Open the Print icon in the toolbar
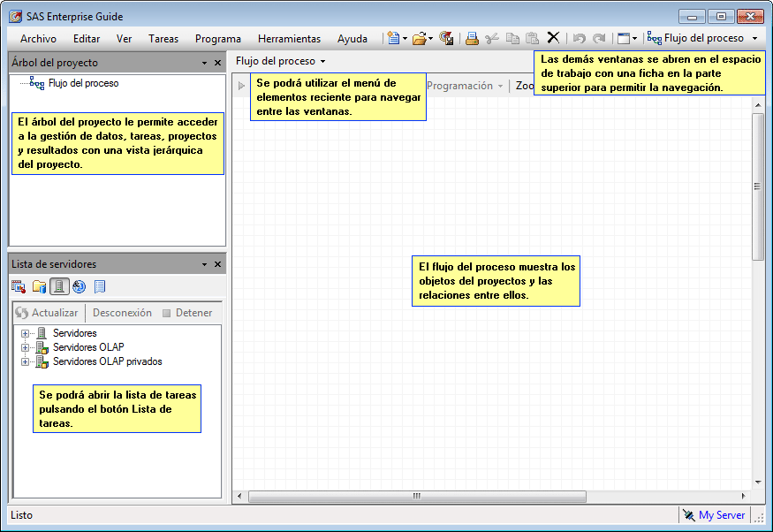The image size is (773, 532). point(472,38)
